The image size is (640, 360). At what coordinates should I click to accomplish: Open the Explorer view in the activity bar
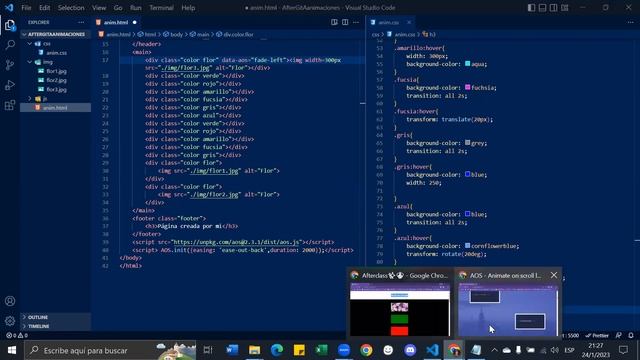[10, 25]
